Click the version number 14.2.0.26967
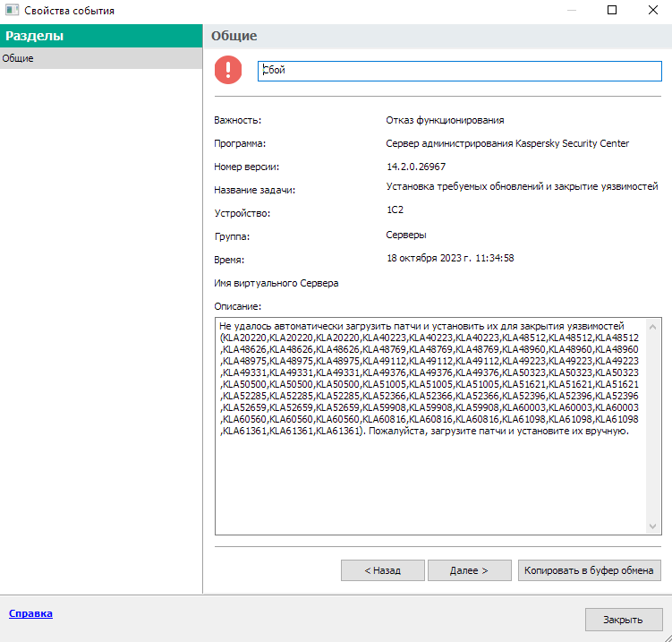 tap(416, 167)
